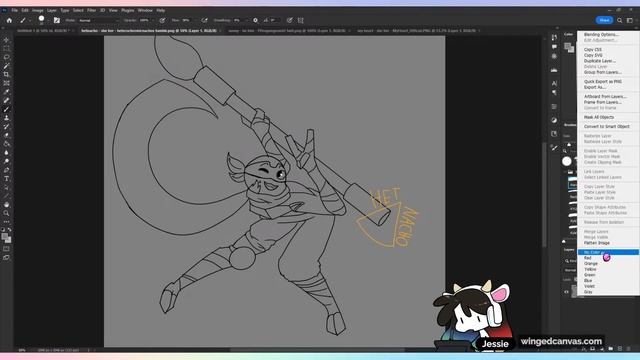This screenshot has height=360, width=640.
Task: Select the Eyedropper tool
Action: 6,92
